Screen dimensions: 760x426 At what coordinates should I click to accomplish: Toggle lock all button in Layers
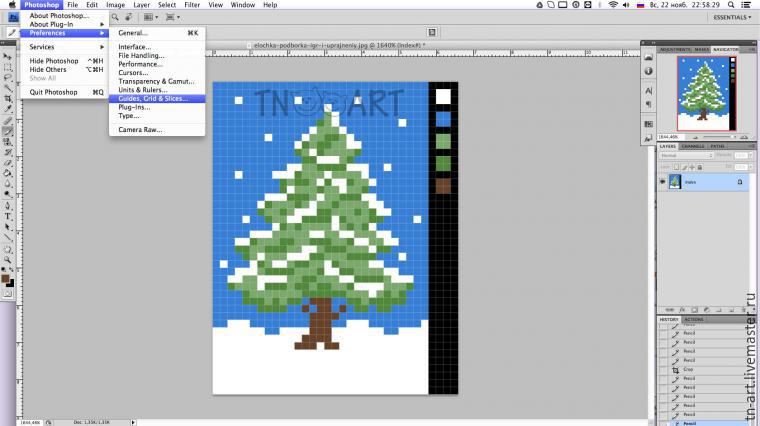(700, 167)
